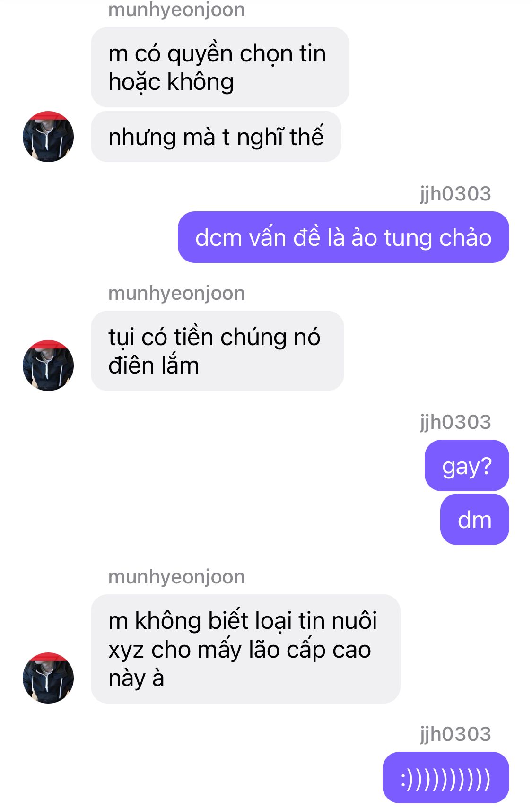Tap avatar beside "tụi có tiền chúng nó" message

click(x=48, y=365)
